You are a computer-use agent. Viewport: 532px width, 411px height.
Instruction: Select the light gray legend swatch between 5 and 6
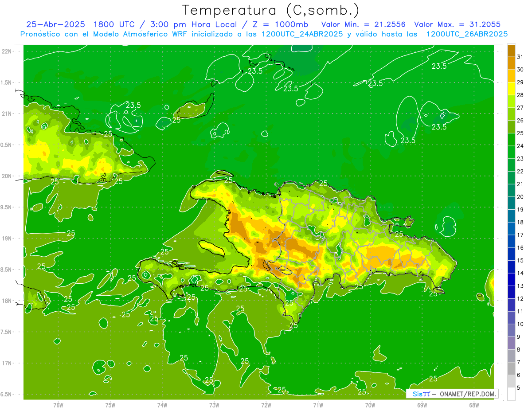pos(511,381)
